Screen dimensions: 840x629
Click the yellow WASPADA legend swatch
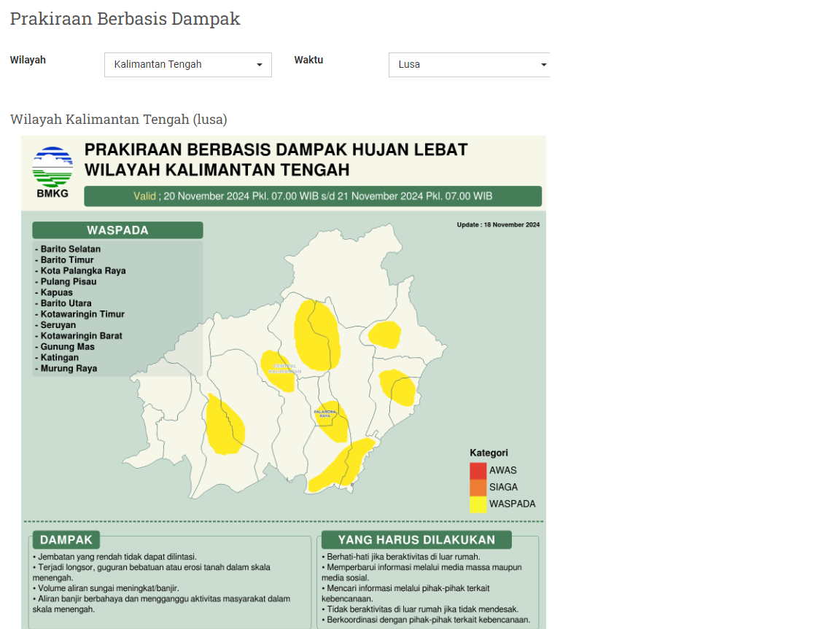click(x=478, y=504)
